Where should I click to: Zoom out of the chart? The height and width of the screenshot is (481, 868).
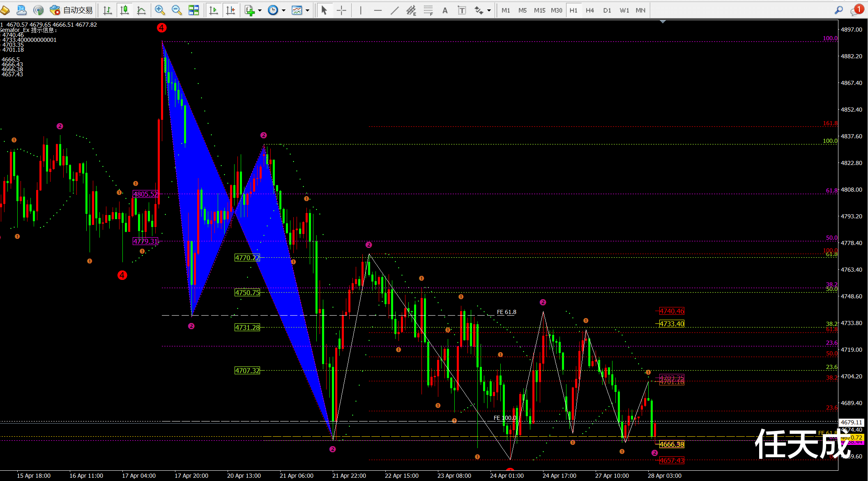coord(177,10)
